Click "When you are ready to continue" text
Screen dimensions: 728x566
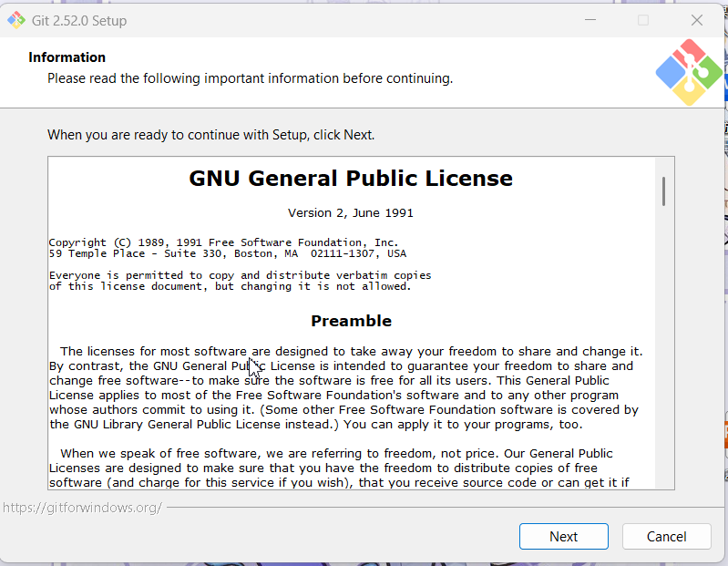pos(210,135)
